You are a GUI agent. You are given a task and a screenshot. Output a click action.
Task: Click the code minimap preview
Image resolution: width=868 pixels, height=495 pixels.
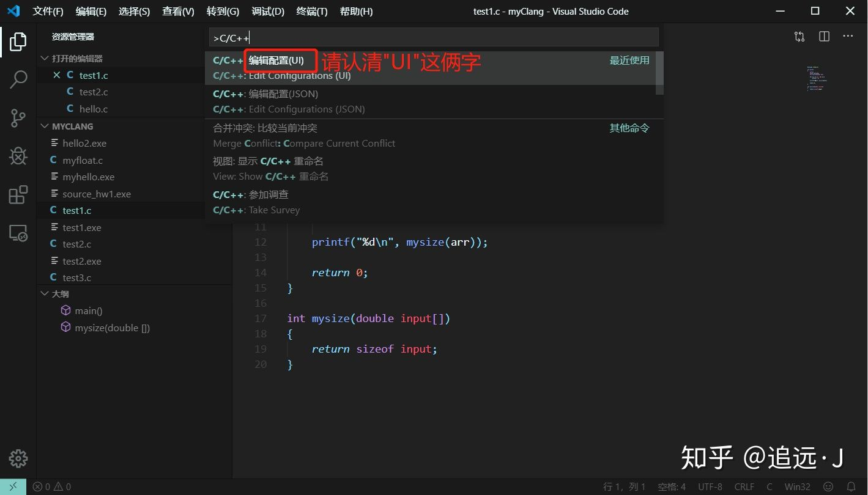(818, 79)
